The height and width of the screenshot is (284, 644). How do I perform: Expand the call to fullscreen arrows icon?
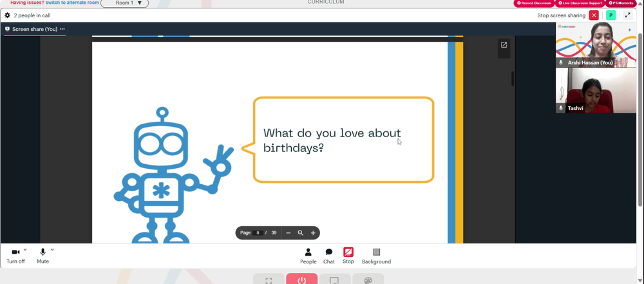(627, 15)
